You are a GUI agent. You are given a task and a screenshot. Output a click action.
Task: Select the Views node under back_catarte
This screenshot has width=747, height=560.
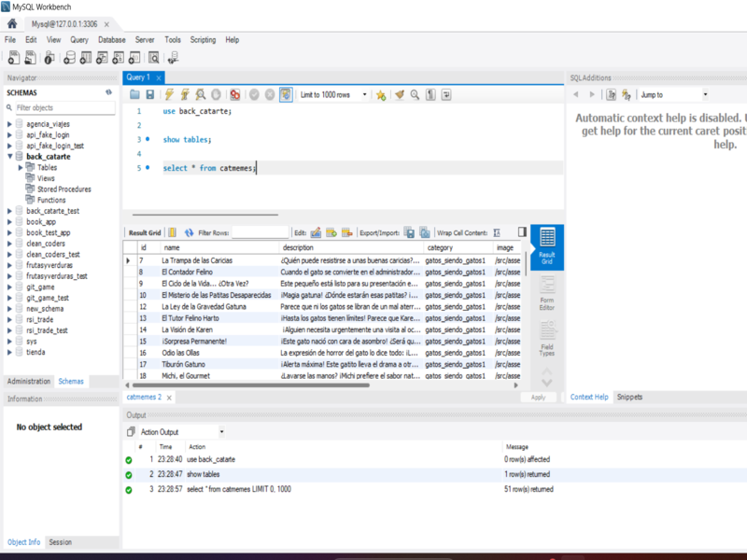click(46, 178)
